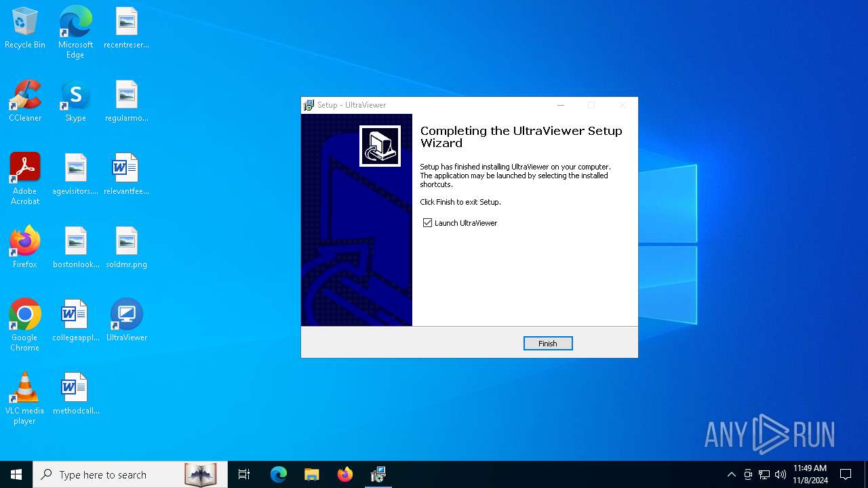The width and height of the screenshot is (868, 488).
Task: Open File Explorer from taskbar
Action: (312, 474)
